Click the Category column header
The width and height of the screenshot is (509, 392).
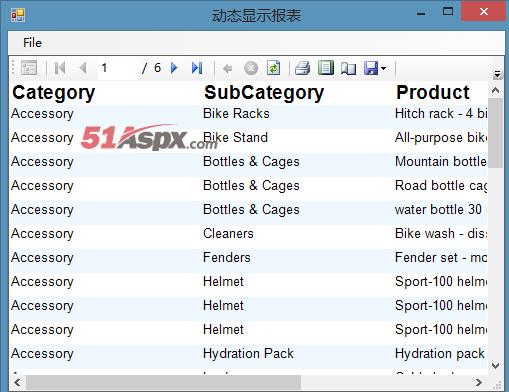(x=54, y=93)
